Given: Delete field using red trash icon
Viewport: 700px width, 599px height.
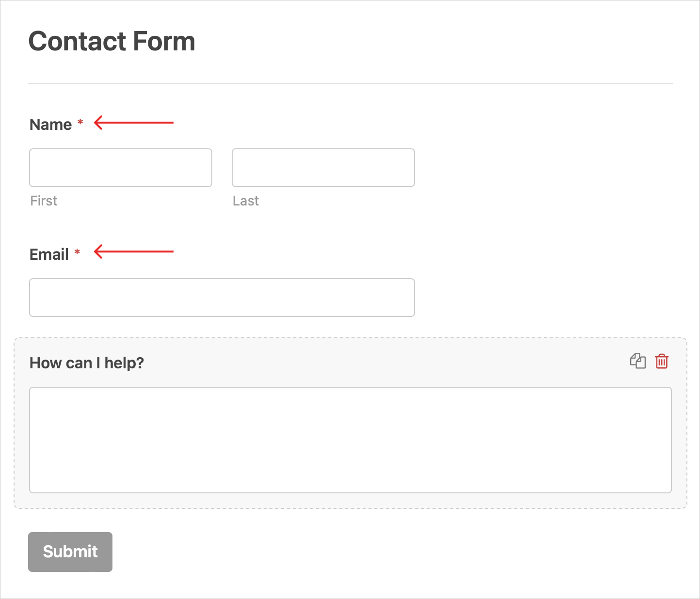Looking at the screenshot, I should tap(662, 361).
